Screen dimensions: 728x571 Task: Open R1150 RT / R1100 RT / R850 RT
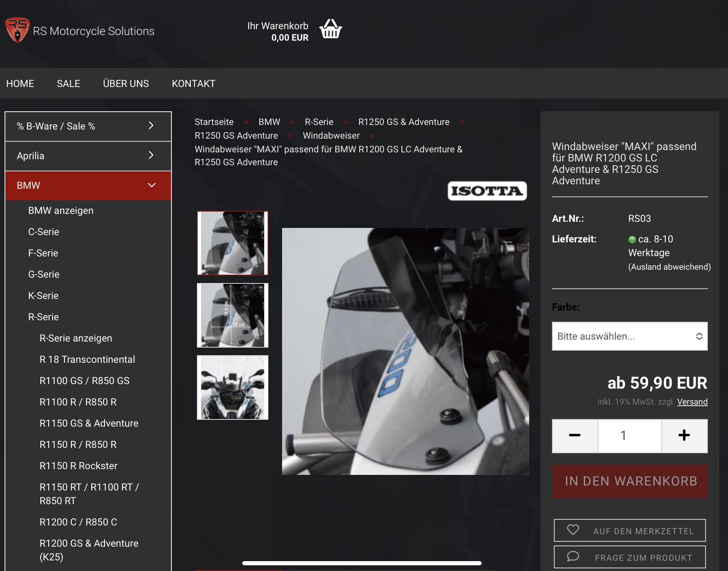[89, 494]
